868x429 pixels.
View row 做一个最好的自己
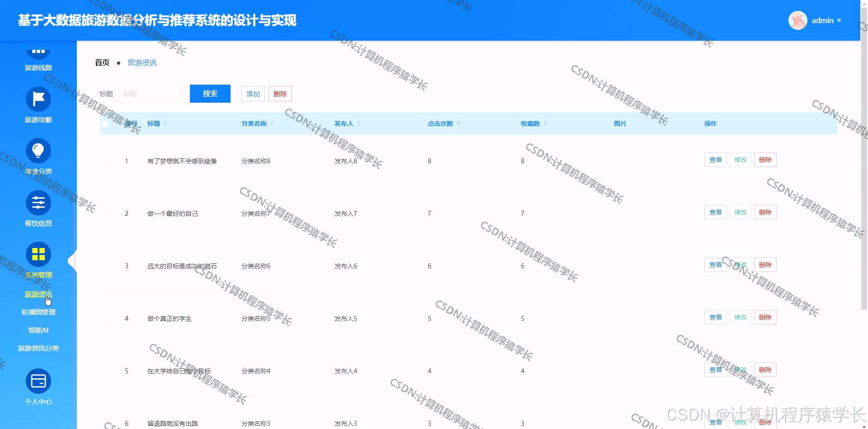[716, 212]
